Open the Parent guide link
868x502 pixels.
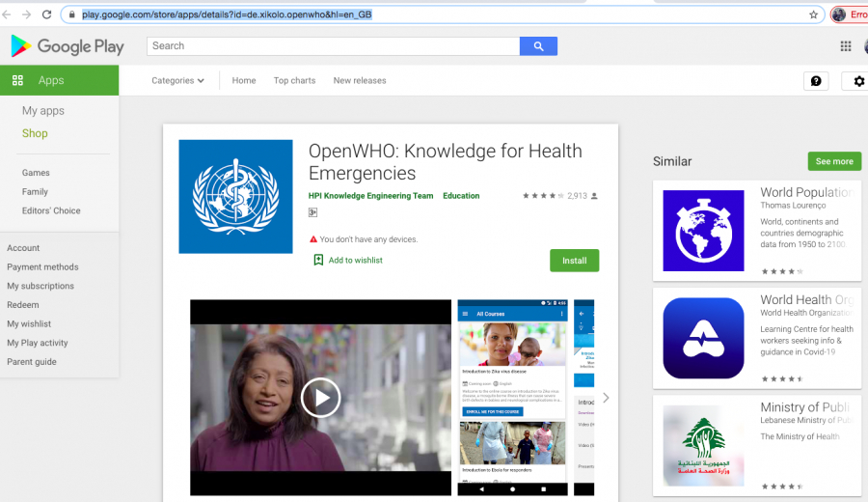click(x=32, y=362)
